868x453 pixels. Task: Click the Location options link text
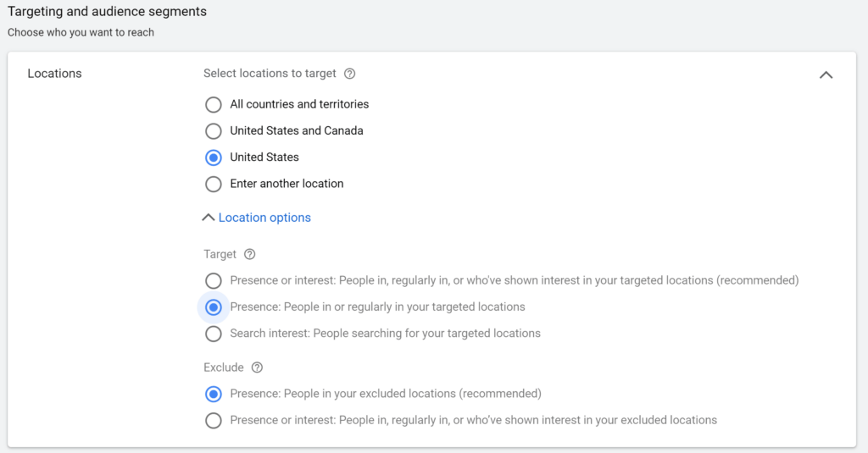pyautogui.click(x=264, y=218)
